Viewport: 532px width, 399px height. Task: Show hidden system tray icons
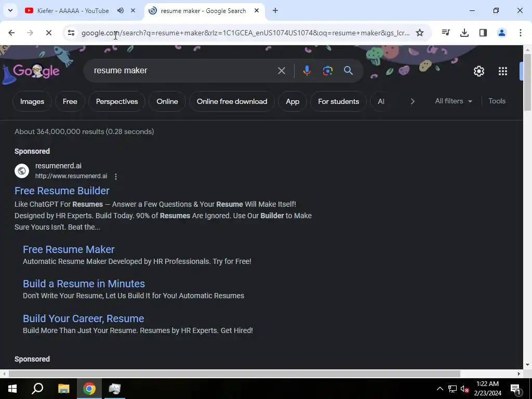pos(440,389)
